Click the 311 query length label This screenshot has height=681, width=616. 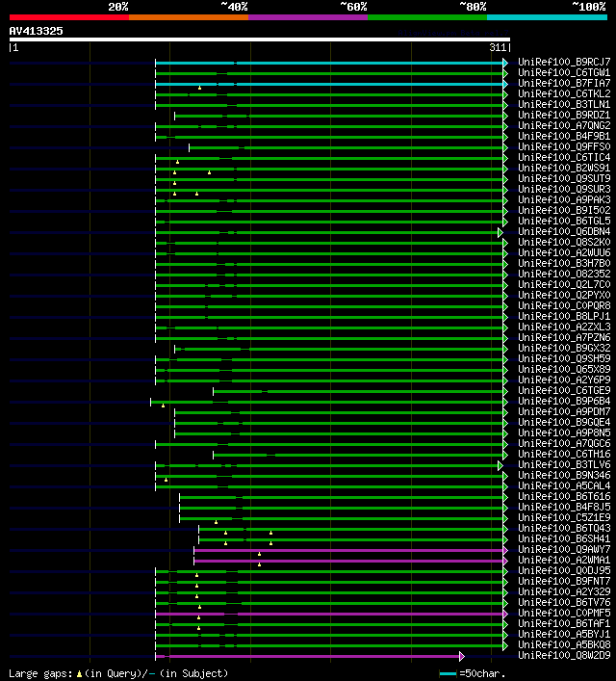(x=498, y=47)
